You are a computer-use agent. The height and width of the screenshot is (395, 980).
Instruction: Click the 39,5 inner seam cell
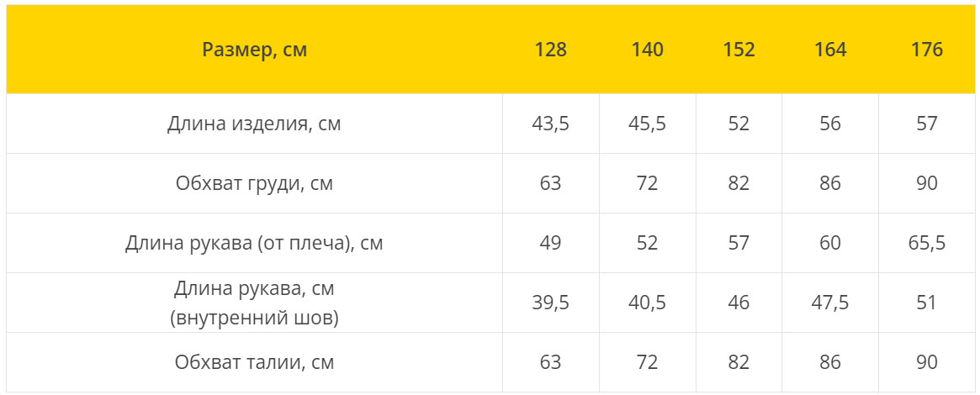click(551, 303)
